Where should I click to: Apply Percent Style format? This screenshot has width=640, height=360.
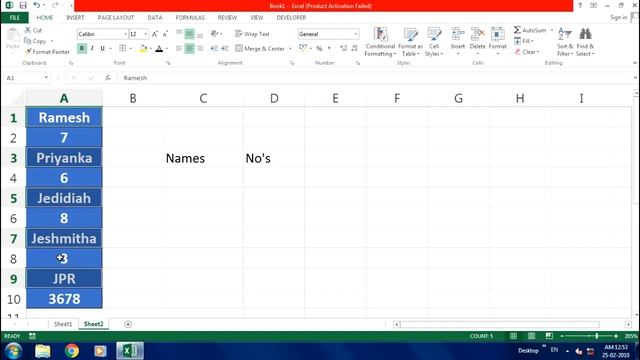click(319, 49)
